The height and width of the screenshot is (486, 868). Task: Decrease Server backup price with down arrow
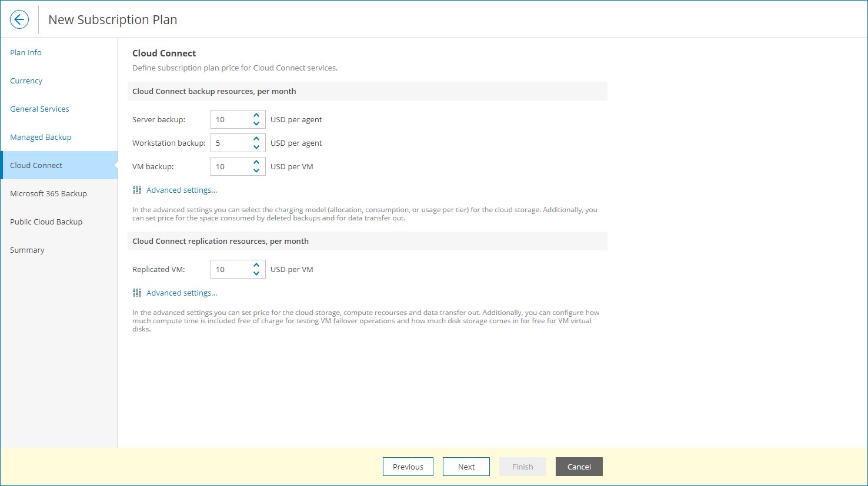256,123
